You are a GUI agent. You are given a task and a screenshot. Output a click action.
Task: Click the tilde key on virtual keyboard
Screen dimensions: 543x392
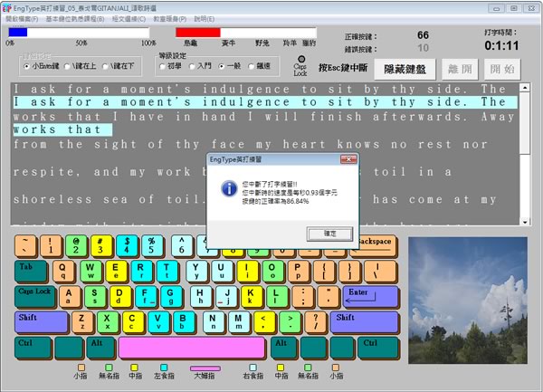[x=25, y=245]
